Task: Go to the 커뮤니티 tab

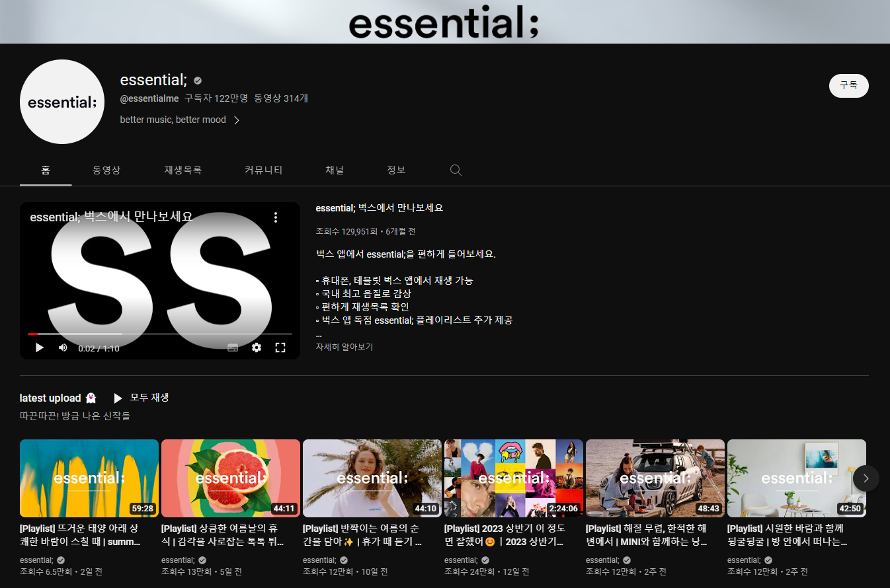Action: 263,170
